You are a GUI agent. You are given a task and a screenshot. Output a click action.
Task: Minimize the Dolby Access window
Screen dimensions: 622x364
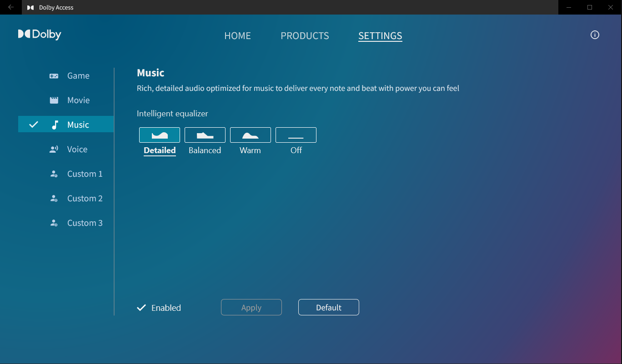click(x=568, y=7)
